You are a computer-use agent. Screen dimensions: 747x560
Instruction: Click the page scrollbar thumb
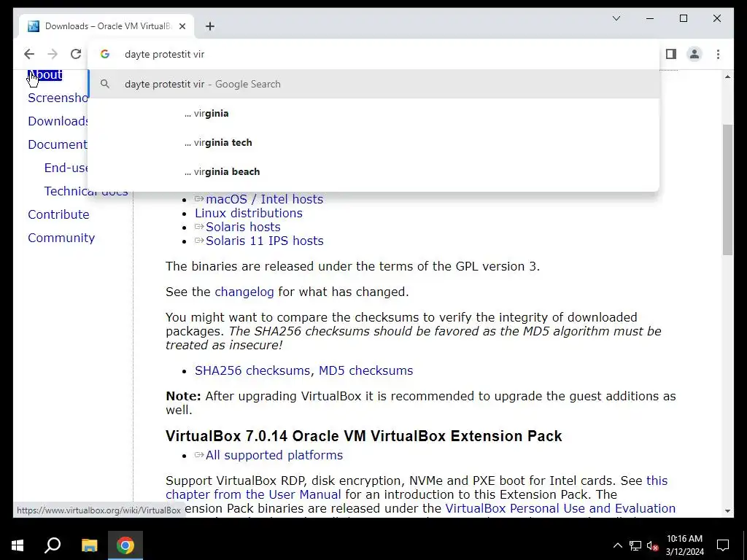pyautogui.click(x=727, y=190)
